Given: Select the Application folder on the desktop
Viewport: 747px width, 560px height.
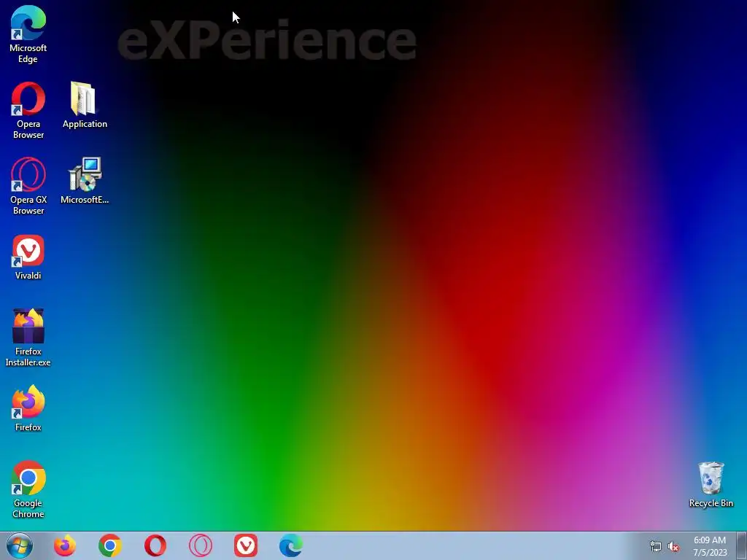Looking at the screenshot, I should coord(85,105).
